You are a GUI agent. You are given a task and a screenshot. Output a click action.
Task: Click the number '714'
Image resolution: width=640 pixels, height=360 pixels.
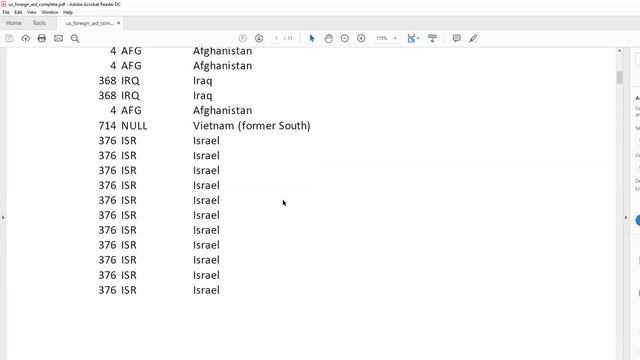[x=107, y=126]
